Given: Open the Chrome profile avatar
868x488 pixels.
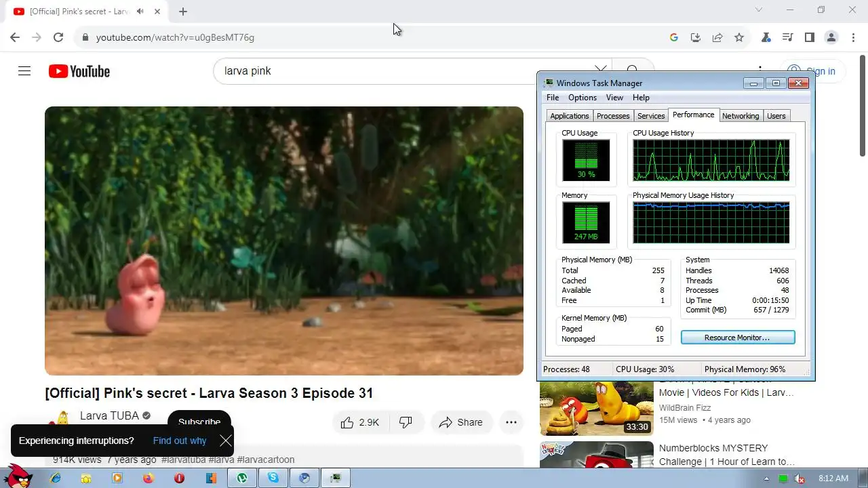Looking at the screenshot, I should pyautogui.click(x=831, y=37).
